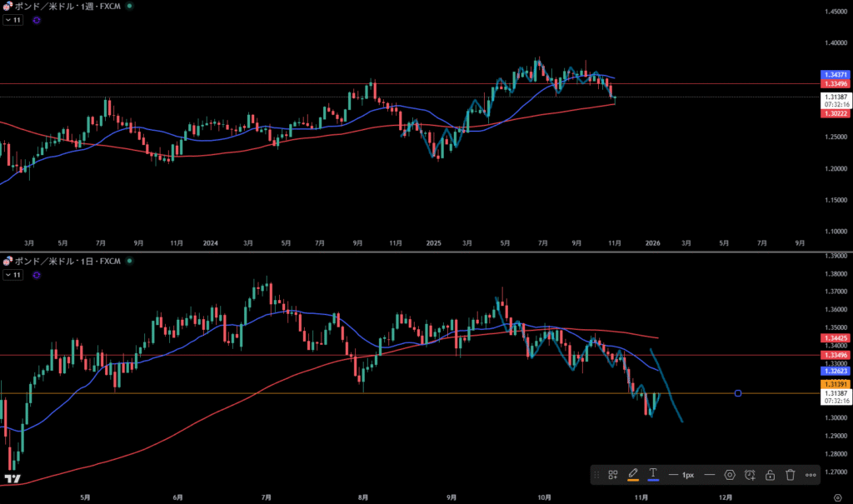This screenshot has width=853, height=504.
Task: Expand the daily chart indicator legend
Action: point(12,274)
